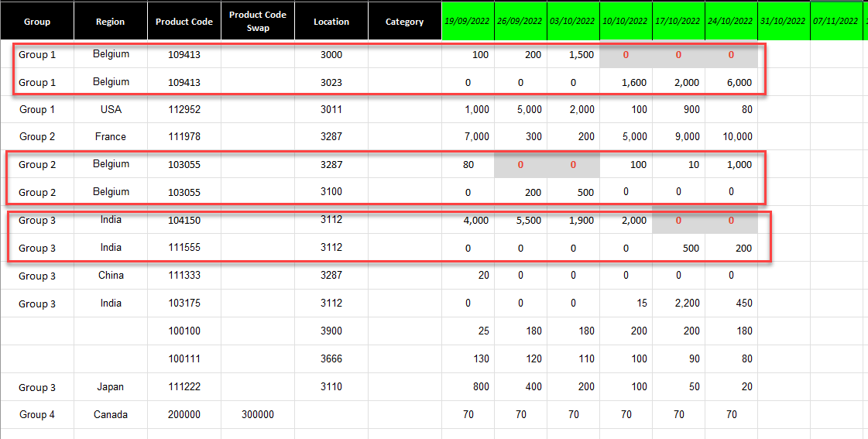
Task: Select the cell with value 15
Action: [x=626, y=303]
